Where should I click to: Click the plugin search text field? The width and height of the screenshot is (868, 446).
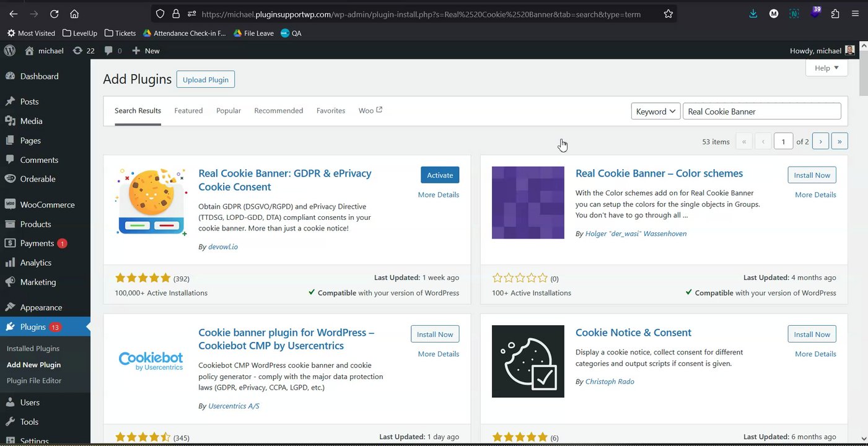pos(762,111)
